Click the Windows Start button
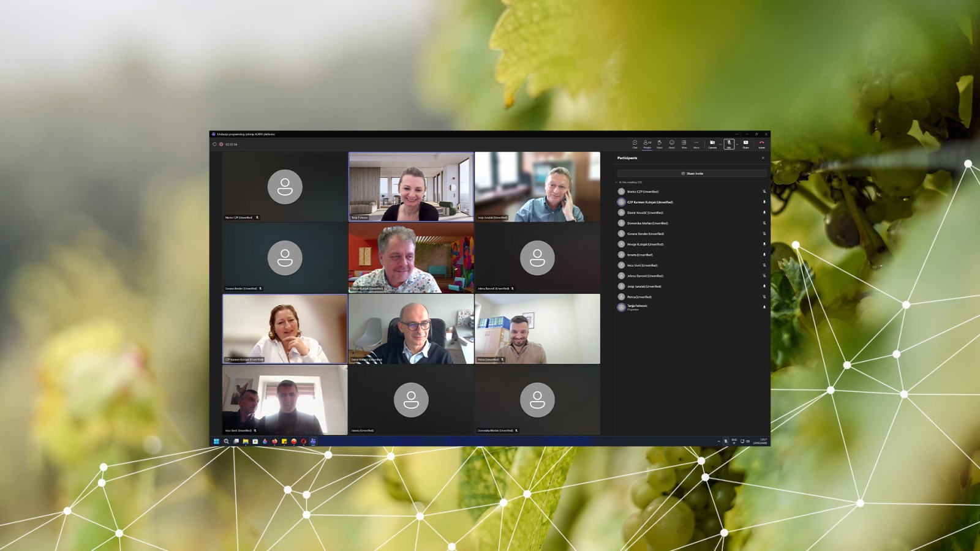Viewport: 980px width, 551px height. pos(216,441)
